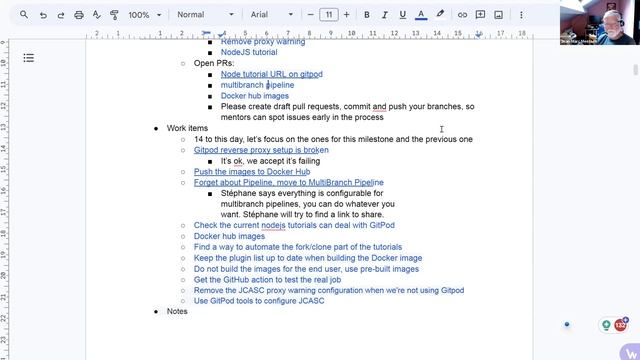
Task: Open Forget about Pipeline MultiBranch link
Action: (x=289, y=182)
